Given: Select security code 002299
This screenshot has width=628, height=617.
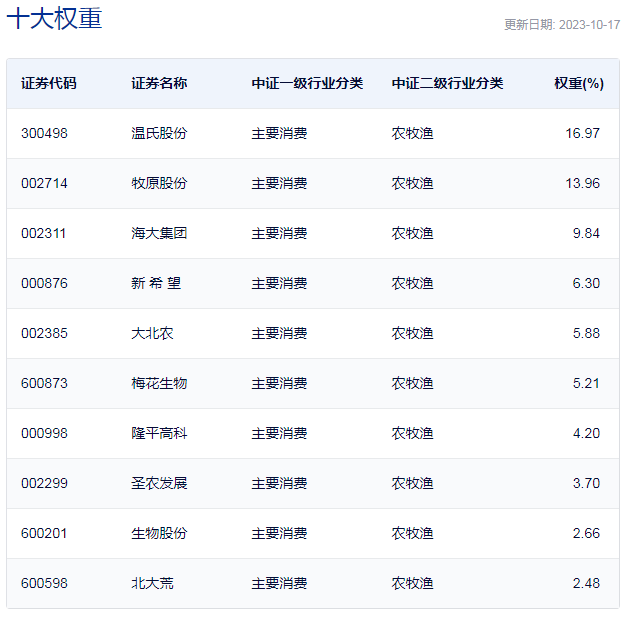Looking at the screenshot, I should tap(44, 483).
